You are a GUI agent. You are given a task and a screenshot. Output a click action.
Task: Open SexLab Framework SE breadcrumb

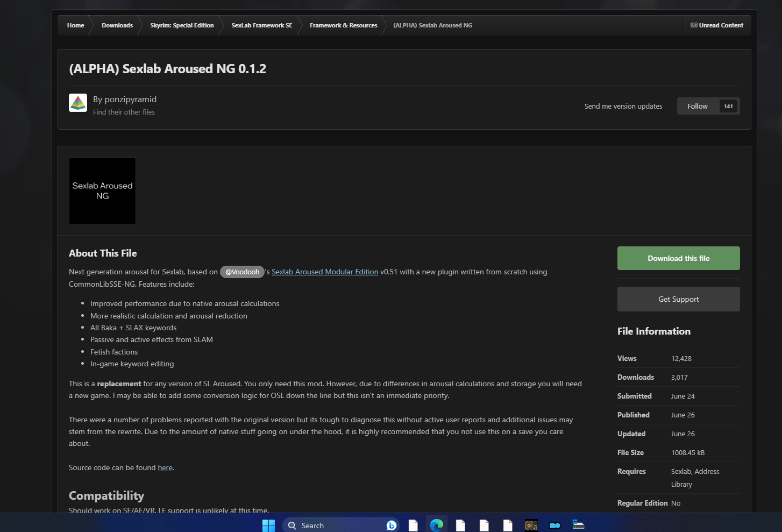(x=262, y=25)
